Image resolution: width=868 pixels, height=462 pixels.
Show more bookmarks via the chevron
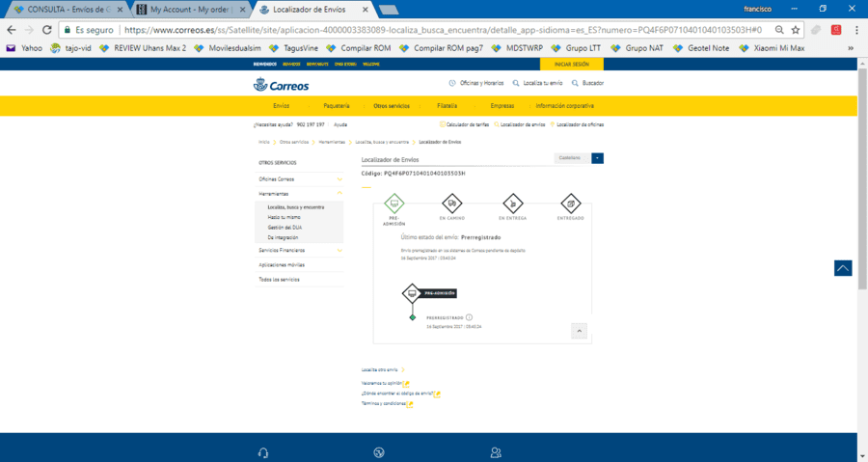[851, 48]
